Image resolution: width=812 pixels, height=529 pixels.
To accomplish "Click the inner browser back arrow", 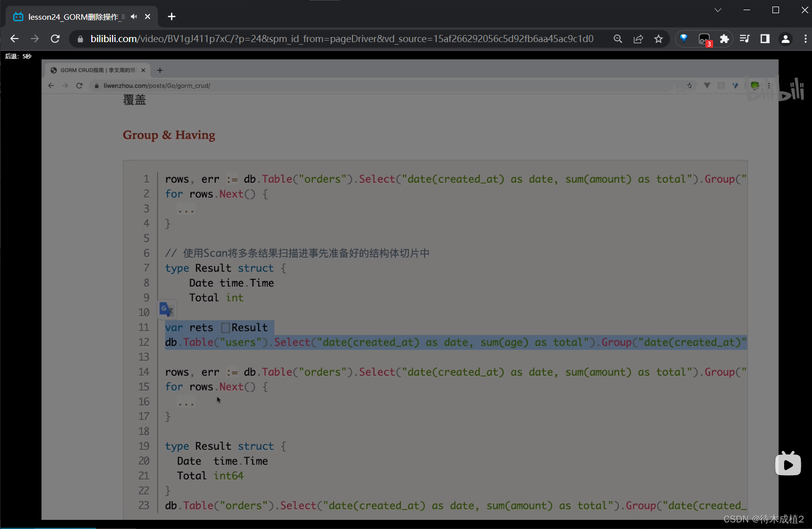I will coord(51,86).
